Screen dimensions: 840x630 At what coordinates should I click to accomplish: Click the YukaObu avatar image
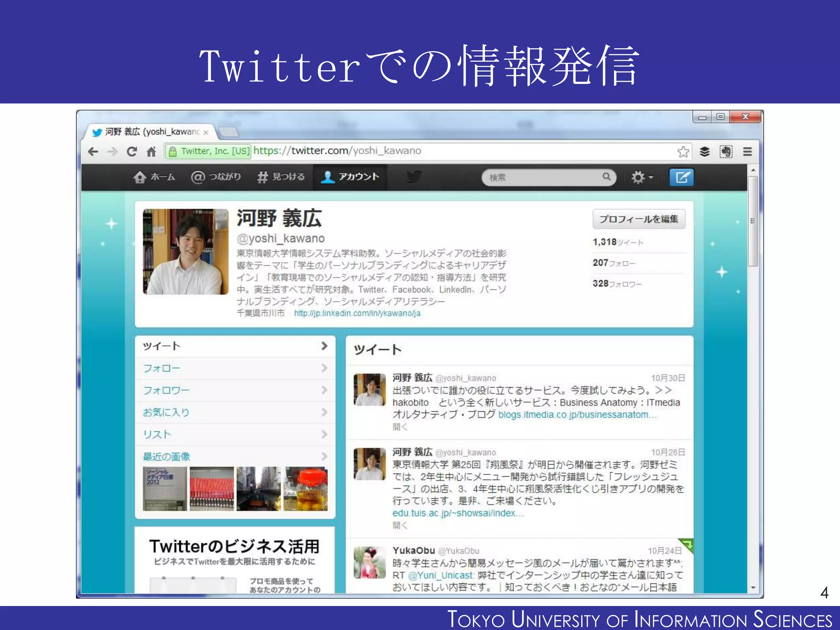[x=370, y=562]
